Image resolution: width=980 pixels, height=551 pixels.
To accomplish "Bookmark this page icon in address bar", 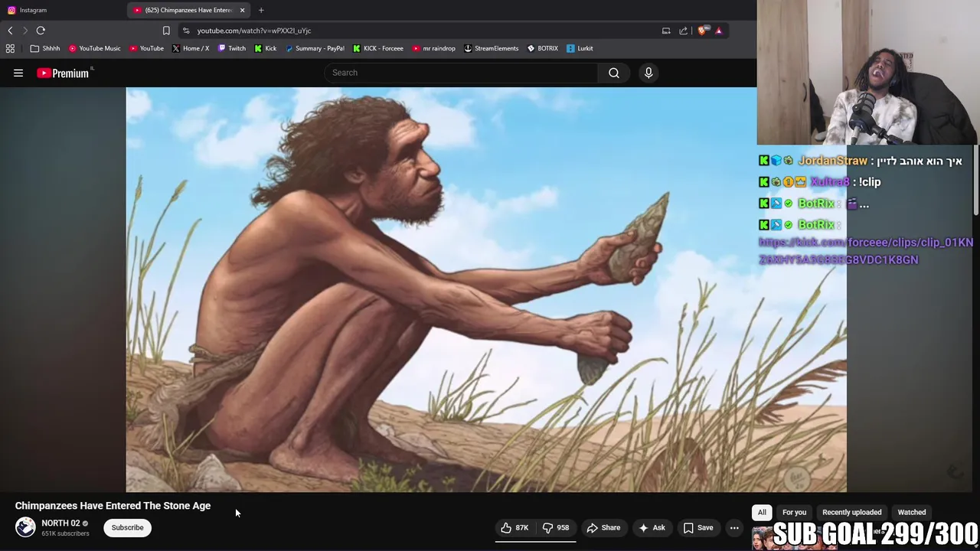I will (x=166, y=31).
